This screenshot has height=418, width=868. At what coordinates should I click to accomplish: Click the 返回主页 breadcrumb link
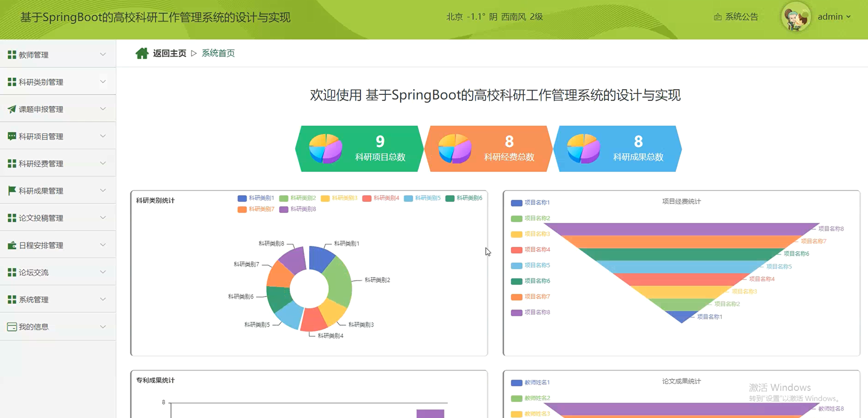pos(169,53)
